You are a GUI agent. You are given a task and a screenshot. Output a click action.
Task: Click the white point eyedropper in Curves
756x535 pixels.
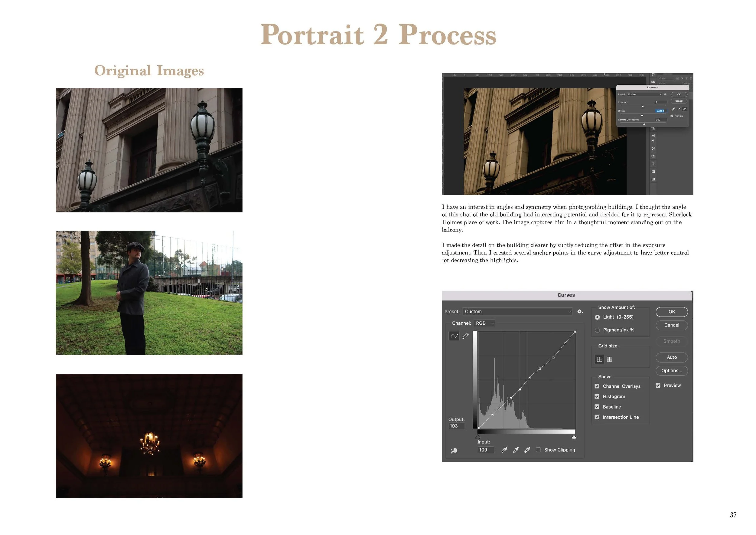[x=527, y=450]
